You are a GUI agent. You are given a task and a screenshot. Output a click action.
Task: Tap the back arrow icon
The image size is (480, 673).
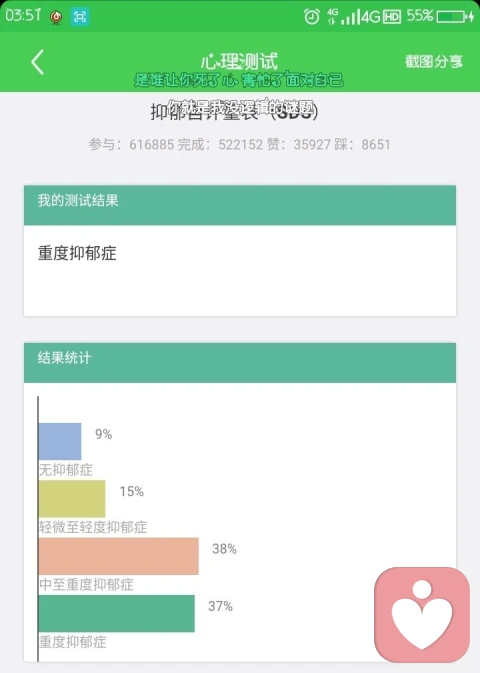coord(38,62)
